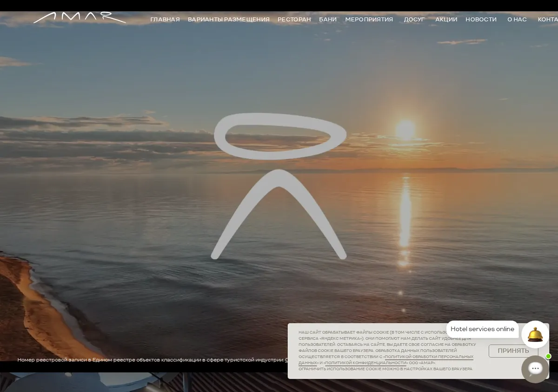
Task: Go to the НОВОСТИ section
Action: [x=481, y=20]
